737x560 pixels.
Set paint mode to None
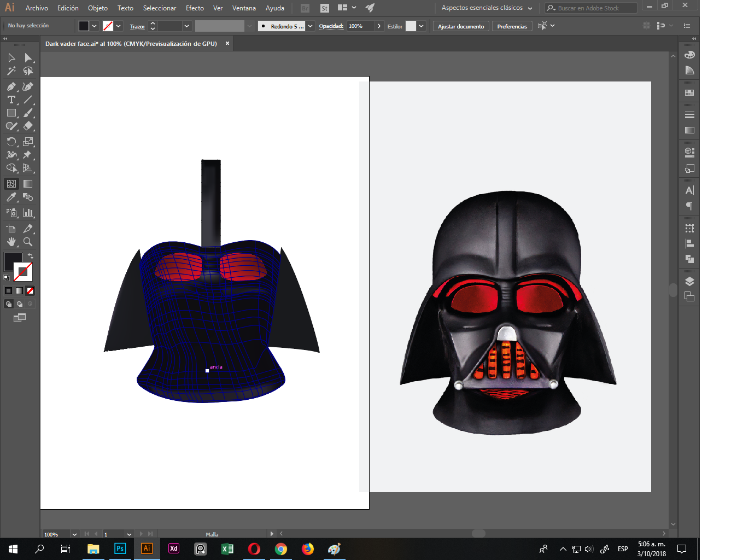(31, 290)
